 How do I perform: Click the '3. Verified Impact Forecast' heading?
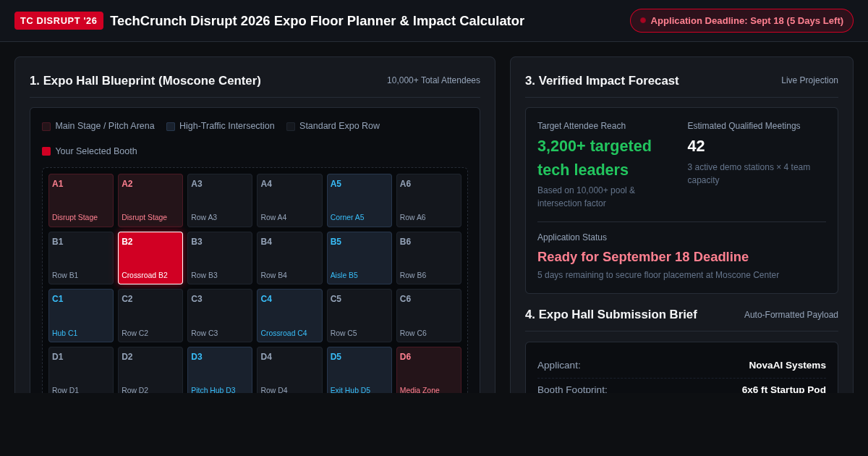point(602,81)
